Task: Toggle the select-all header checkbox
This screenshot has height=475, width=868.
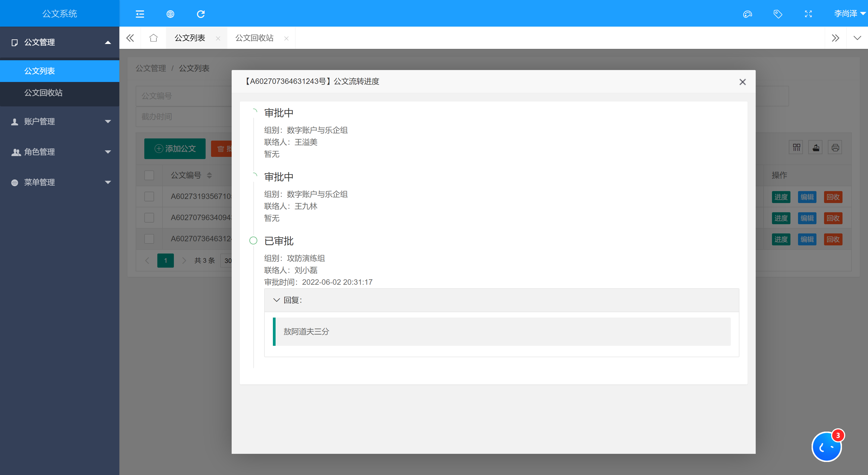Action: [149, 175]
